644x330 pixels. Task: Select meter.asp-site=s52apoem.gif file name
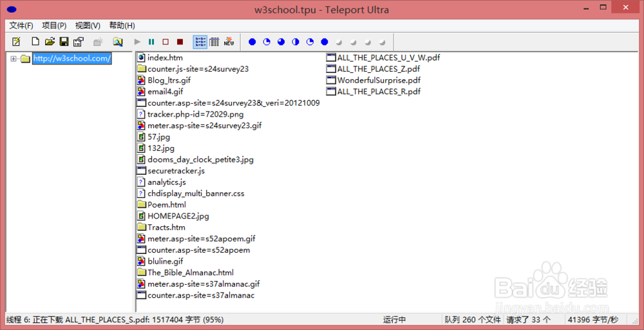coord(202,238)
